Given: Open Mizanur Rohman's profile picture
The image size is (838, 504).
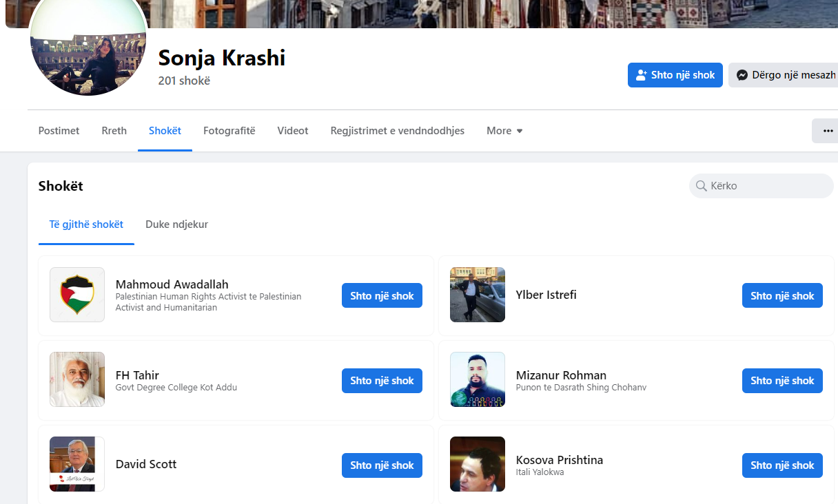Looking at the screenshot, I should pos(478,379).
